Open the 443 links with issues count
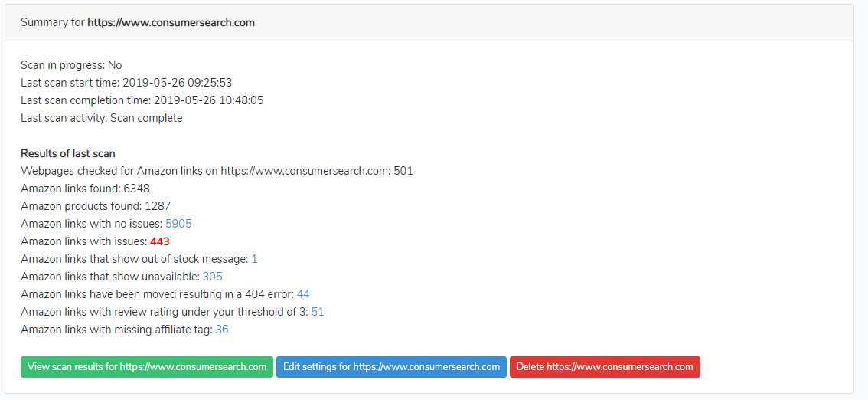Viewport: 868px width, 400px height. 160,241
